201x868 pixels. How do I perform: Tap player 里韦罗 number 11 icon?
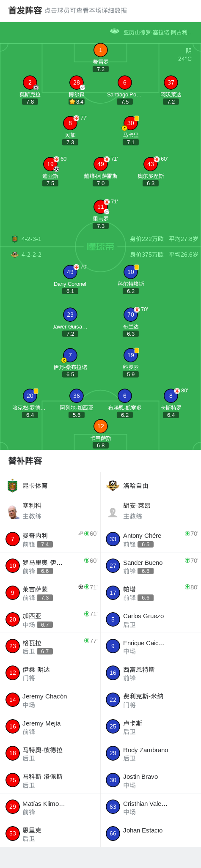100,207
